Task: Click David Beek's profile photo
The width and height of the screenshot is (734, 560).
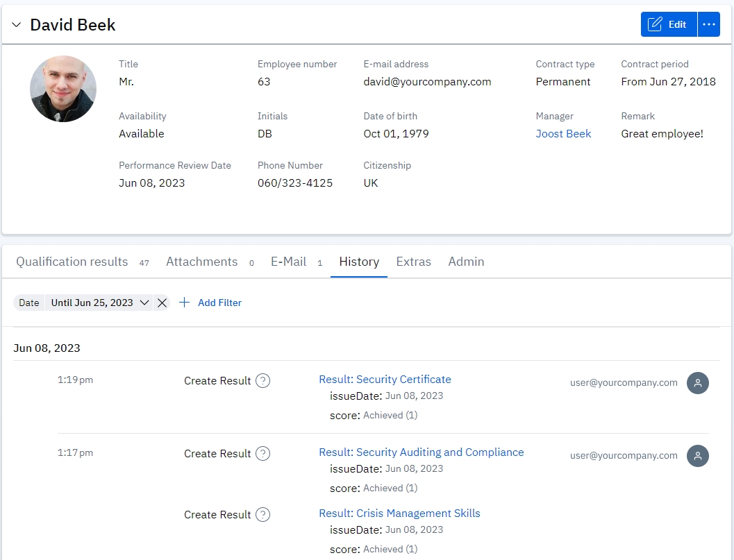Action: (x=63, y=89)
